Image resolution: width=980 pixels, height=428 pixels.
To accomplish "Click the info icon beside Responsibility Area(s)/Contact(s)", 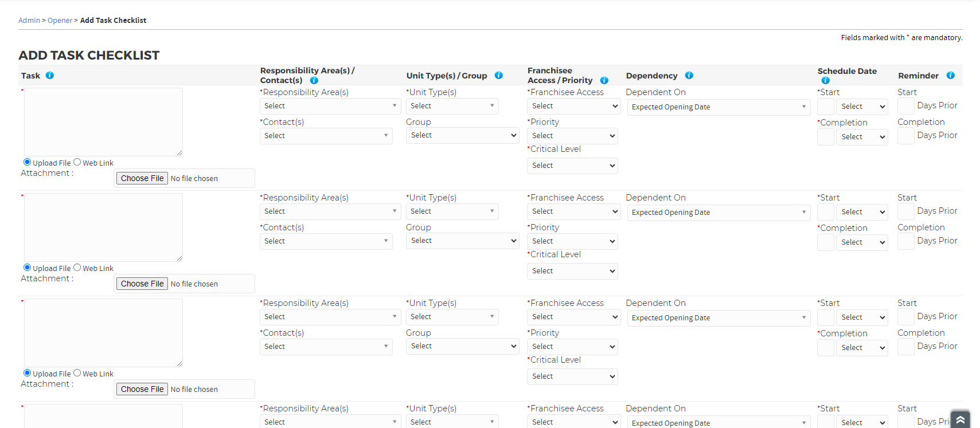I will [x=314, y=81].
